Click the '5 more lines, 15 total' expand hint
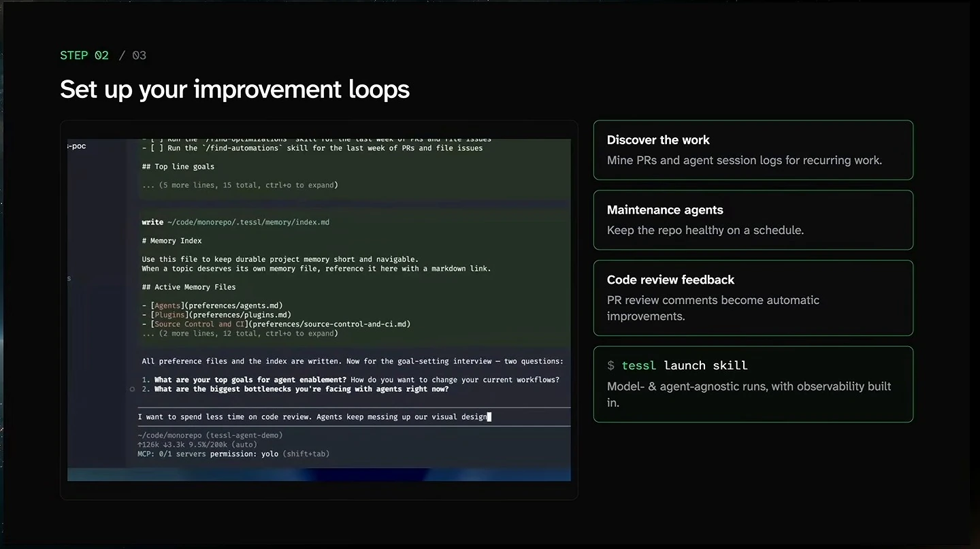The width and height of the screenshot is (980, 549). tap(240, 185)
